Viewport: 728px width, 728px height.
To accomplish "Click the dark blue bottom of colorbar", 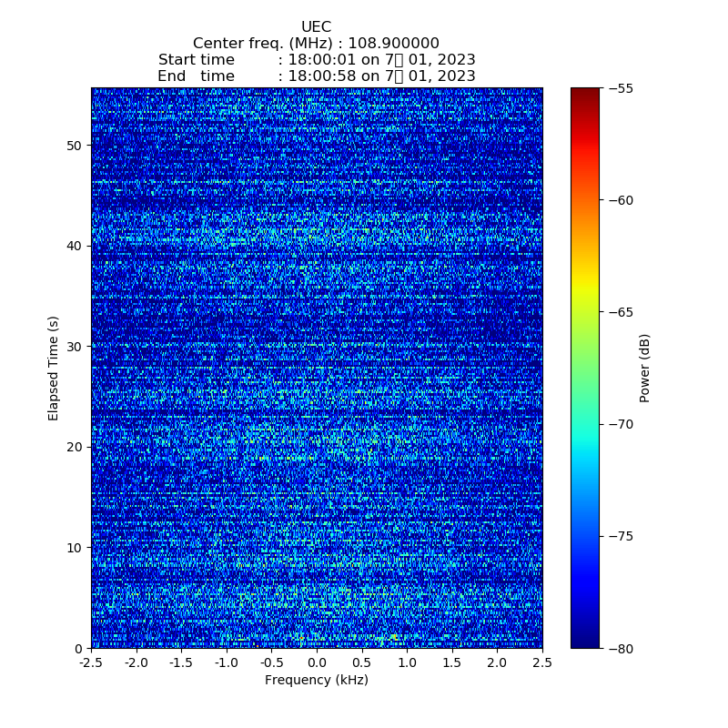I will point(585,642).
